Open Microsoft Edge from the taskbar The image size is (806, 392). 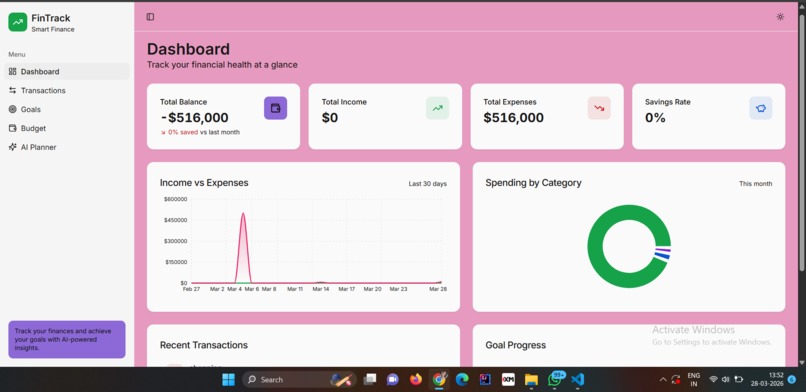point(462,380)
